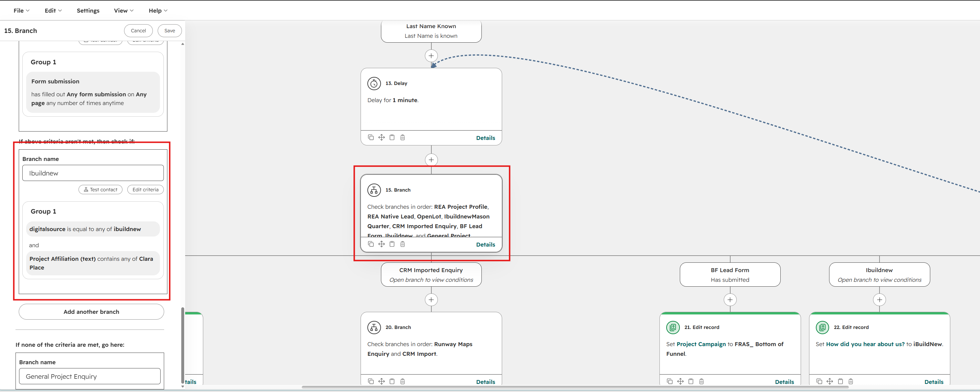Add an action with the plus below 13. Delay

[431, 160]
